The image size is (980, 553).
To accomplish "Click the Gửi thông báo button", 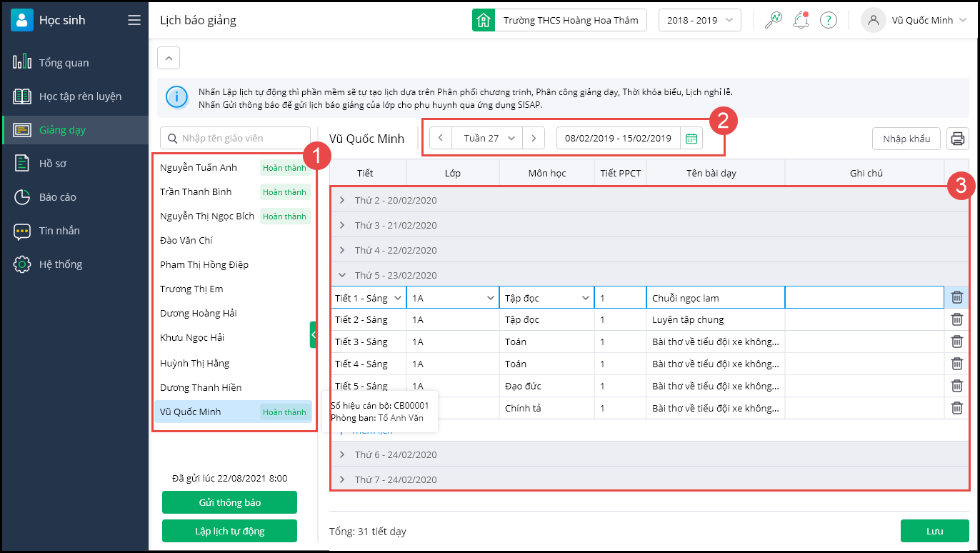I will [x=229, y=502].
